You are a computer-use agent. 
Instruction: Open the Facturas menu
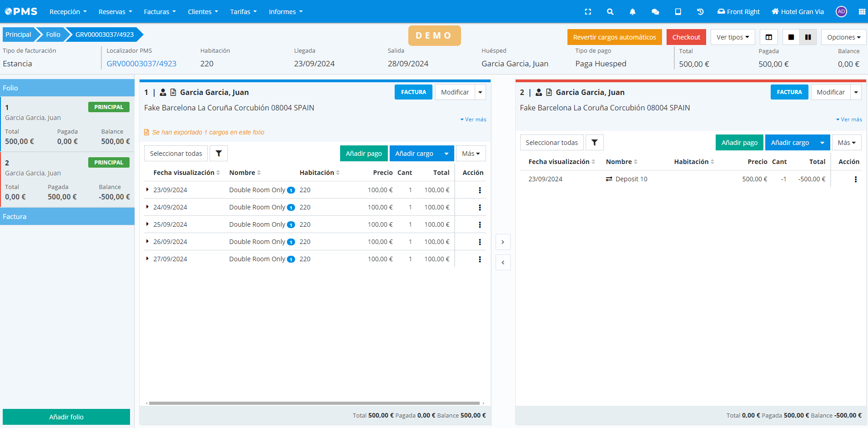click(160, 12)
